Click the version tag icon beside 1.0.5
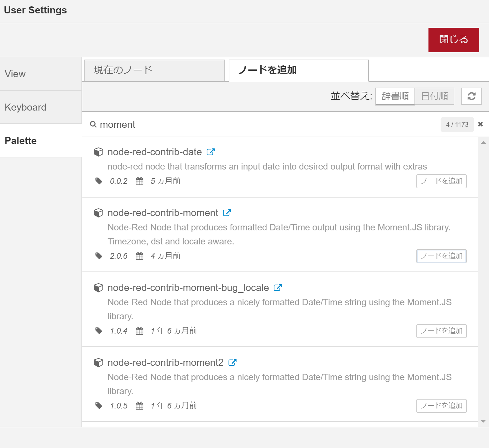The width and height of the screenshot is (489, 448). (99, 406)
